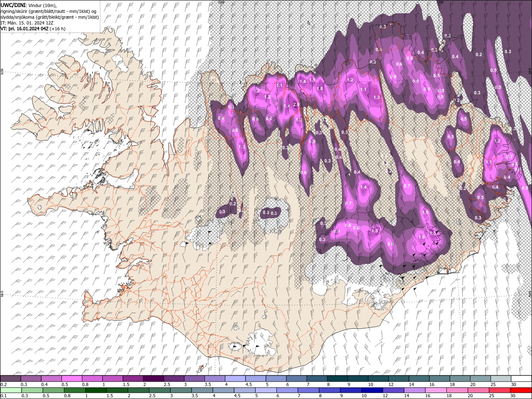Select top legend row swatch labeled 4
532x399 pixels.
pos(235,379)
